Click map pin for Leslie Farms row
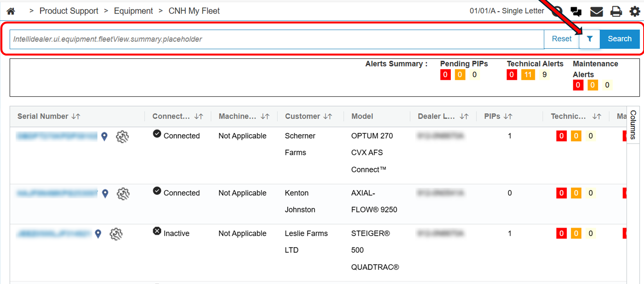The height and width of the screenshot is (284, 644). 98,234
